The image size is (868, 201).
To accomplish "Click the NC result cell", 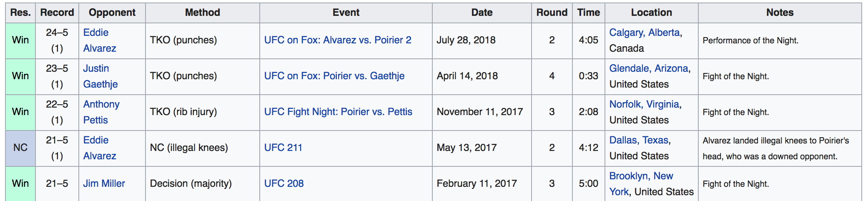I will [20, 148].
